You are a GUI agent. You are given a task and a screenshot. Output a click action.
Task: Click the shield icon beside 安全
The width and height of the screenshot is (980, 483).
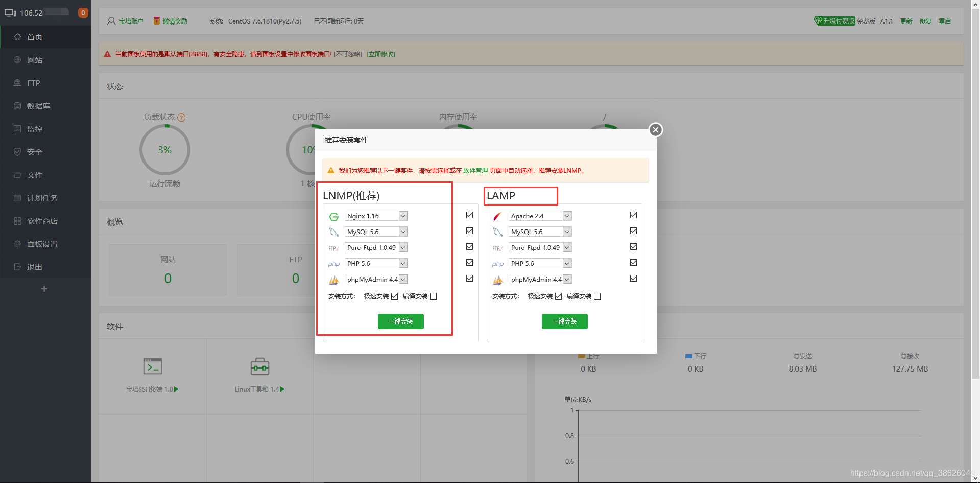(x=17, y=152)
